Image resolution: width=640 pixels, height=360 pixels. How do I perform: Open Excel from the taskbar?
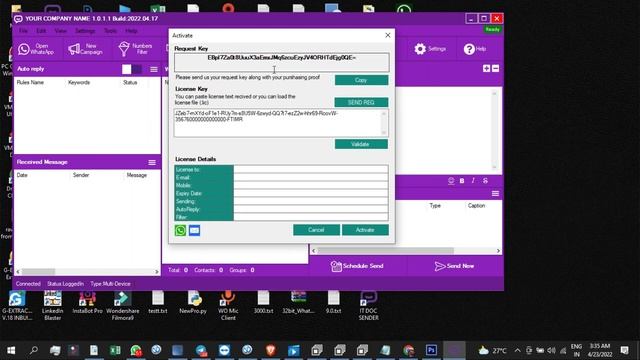click(115, 350)
